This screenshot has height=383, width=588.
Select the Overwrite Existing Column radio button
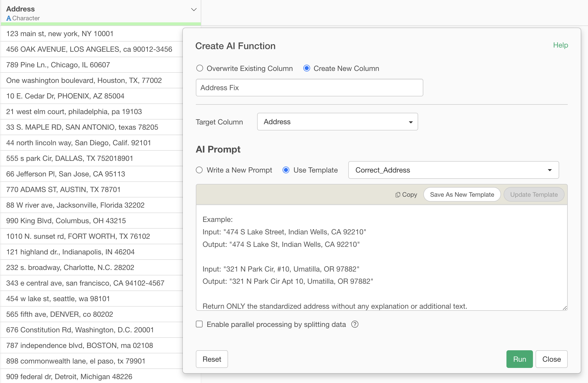pos(199,68)
